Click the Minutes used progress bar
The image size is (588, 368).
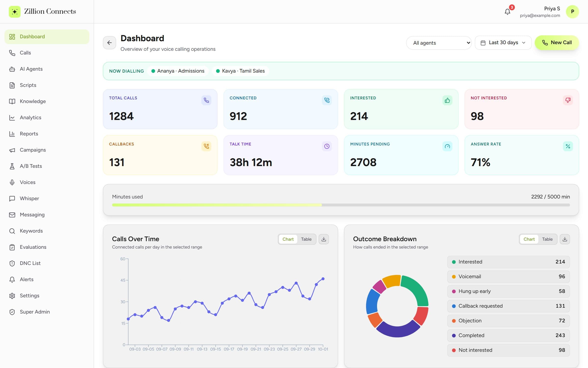(341, 205)
